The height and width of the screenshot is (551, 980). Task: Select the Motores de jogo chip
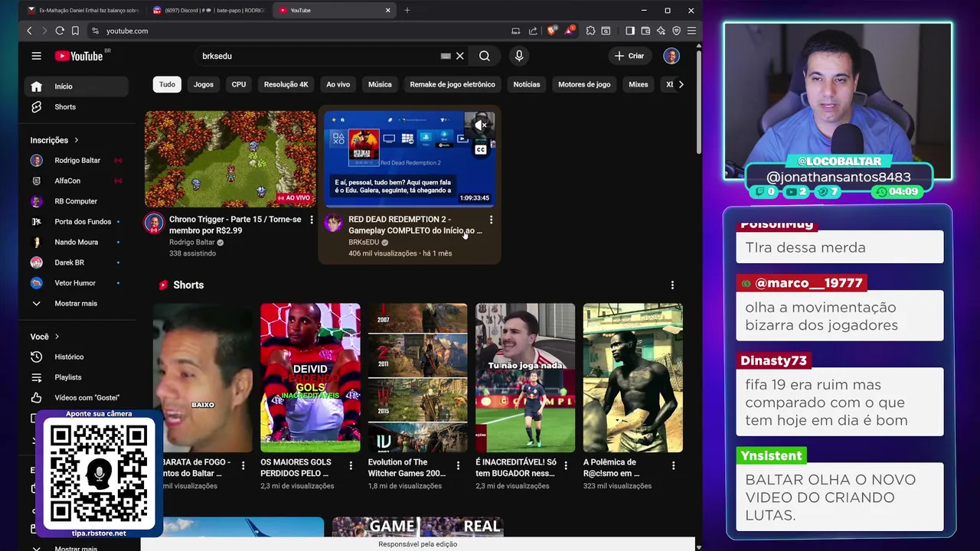tap(584, 84)
